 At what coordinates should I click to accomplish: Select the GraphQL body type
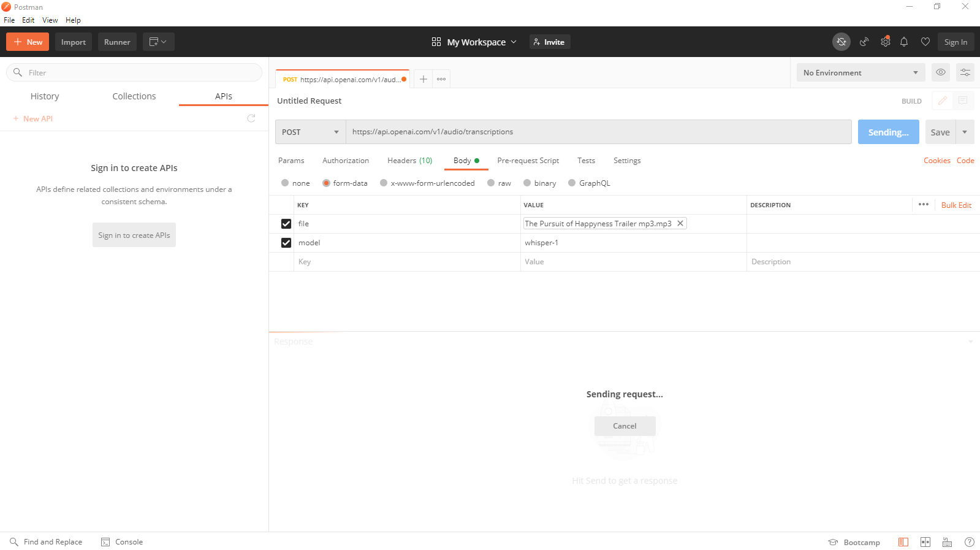572,183
